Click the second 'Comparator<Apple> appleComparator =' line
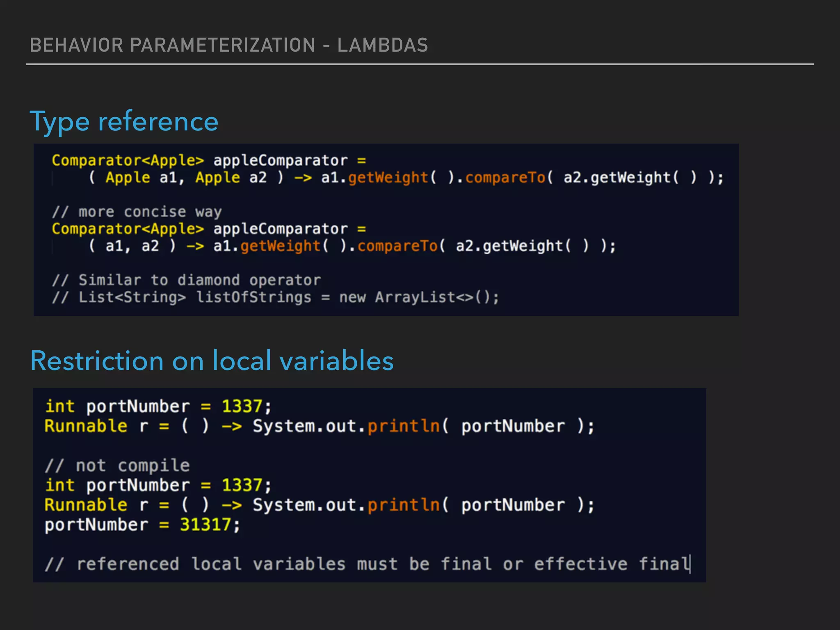Image resolution: width=840 pixels, height=630 pixels. pos(209,229)
